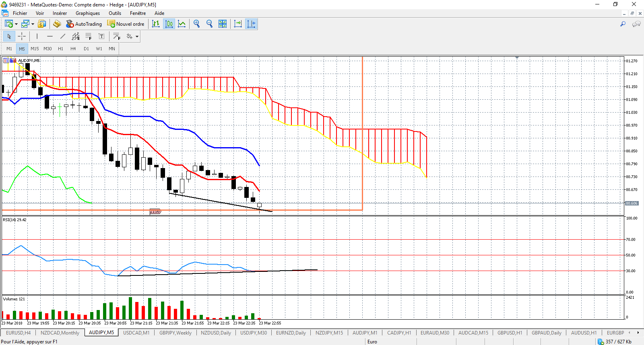Open the chat messages icon
This screenshot has height=345, width=644.
coord(636,24)
